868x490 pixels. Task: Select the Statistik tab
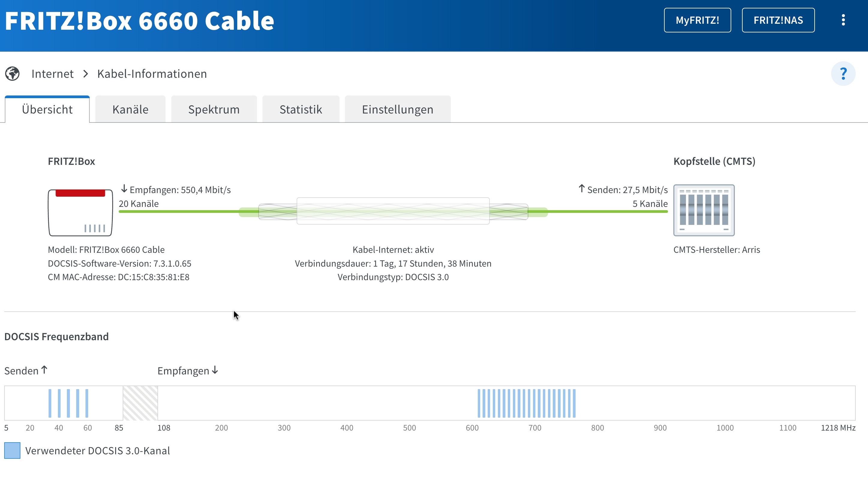[301, 109]
